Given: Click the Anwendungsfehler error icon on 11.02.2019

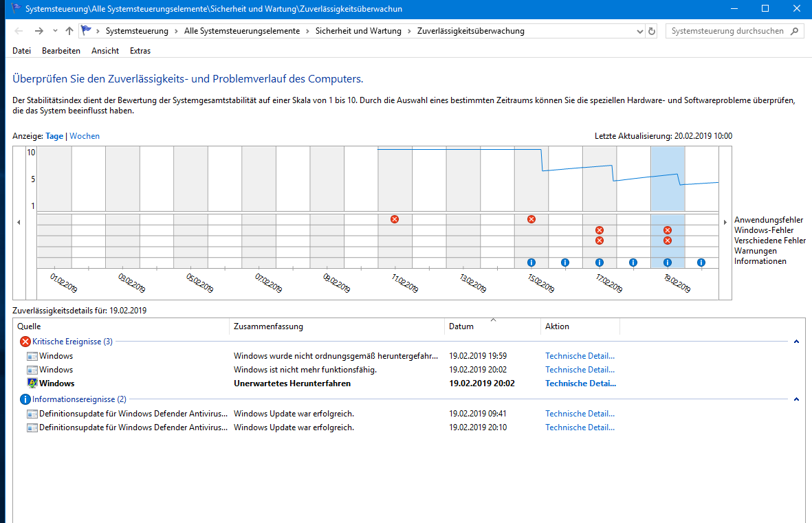Looking at the screenshot, I should [x=395, y=219].
